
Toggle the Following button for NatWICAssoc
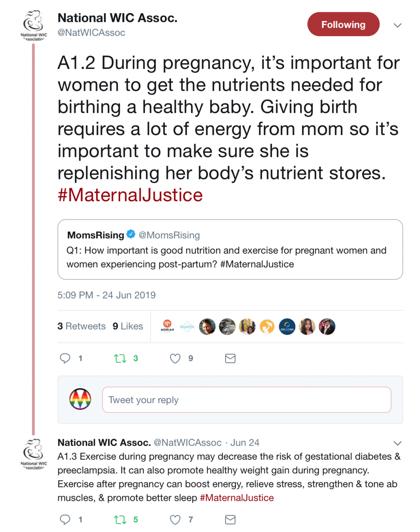click(343, 24)
